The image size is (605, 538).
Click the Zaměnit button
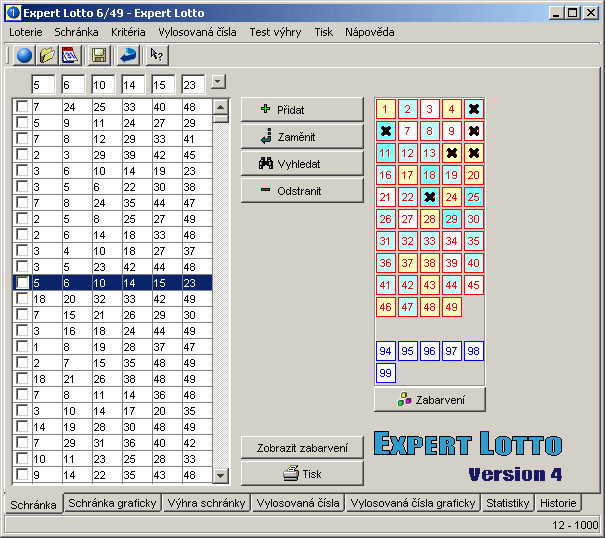pyautogui.click(x=302, y=137)
